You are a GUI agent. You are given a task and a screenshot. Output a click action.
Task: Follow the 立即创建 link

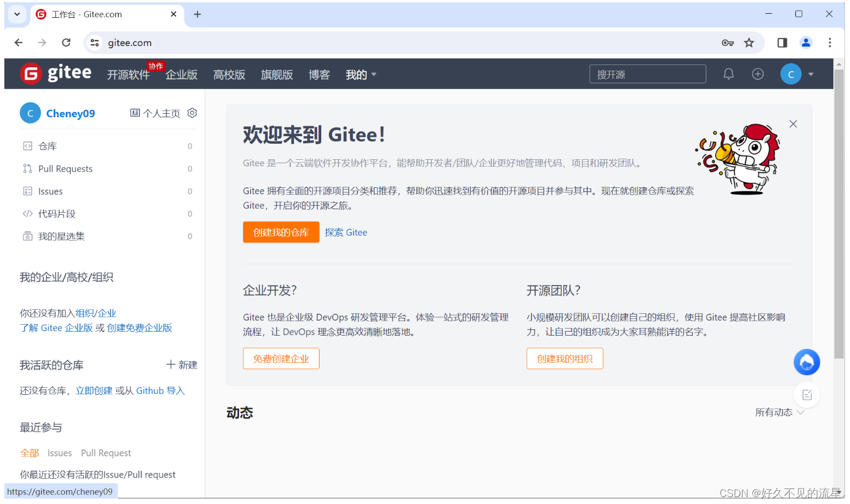tap(94, 391)
